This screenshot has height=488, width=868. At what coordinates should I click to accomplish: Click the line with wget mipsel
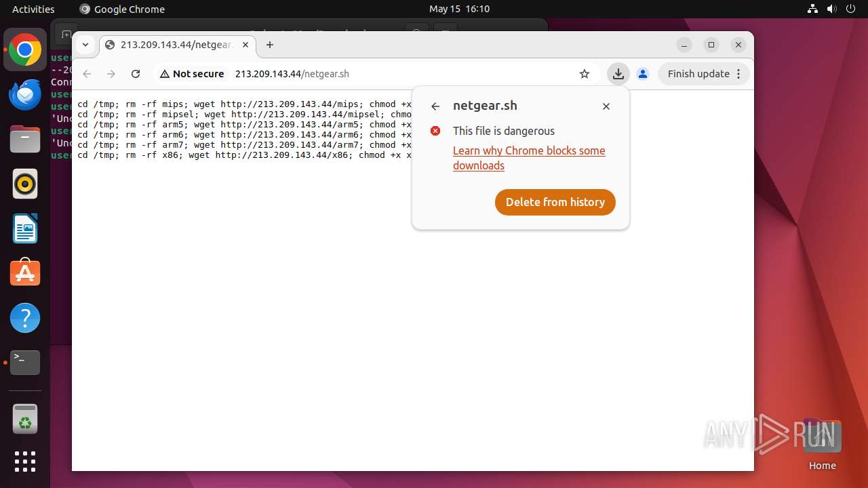click(245, 115)
